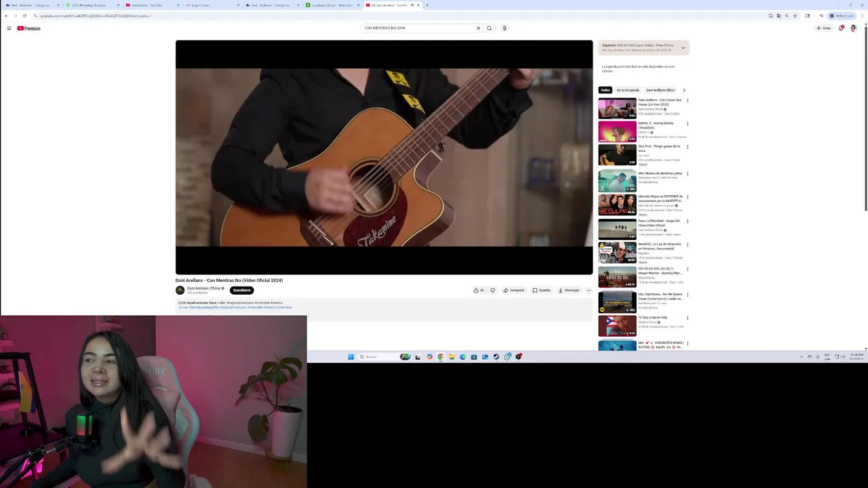Open Yo Voy a Hacer Feliz thumbnail
Image resolution: width=868 pixels, height=488 pixels.
[x=617, y=326]
